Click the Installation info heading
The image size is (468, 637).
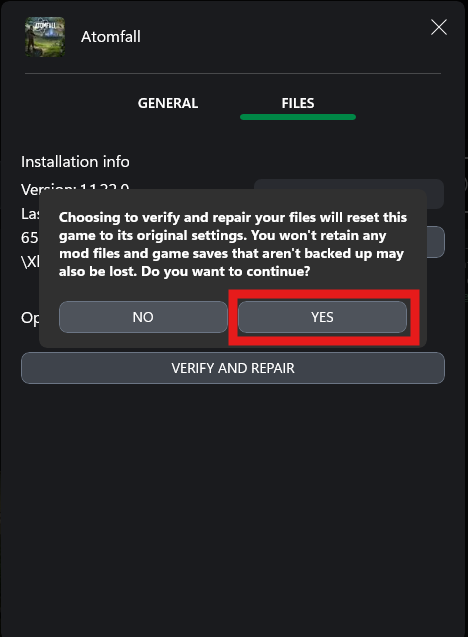tap(75, 162)
